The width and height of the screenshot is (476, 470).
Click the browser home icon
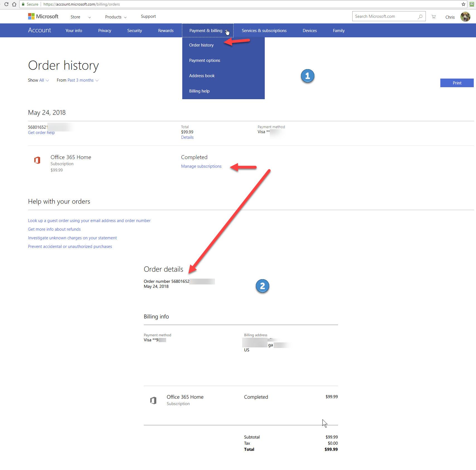pos(14,4)
